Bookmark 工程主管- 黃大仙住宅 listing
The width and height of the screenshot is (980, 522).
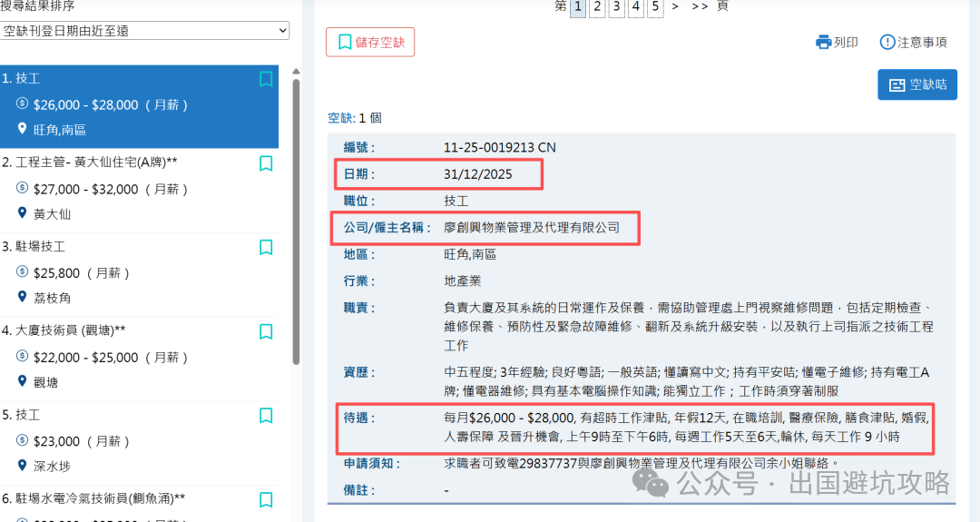(266, 163)
